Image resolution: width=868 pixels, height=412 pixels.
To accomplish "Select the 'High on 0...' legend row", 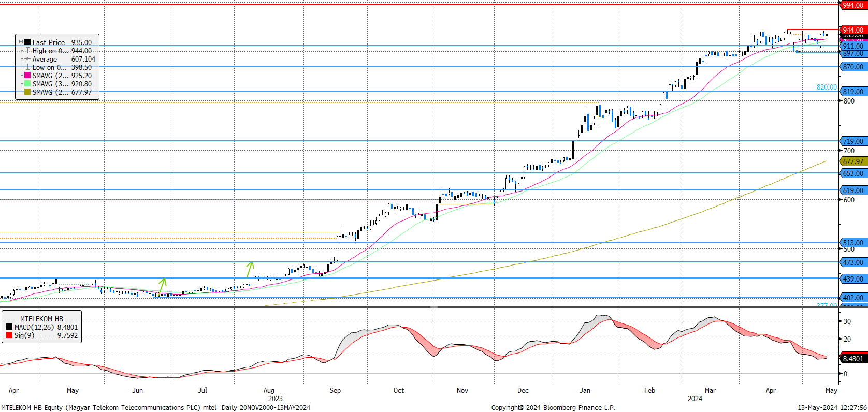I will tap(62, 51).
